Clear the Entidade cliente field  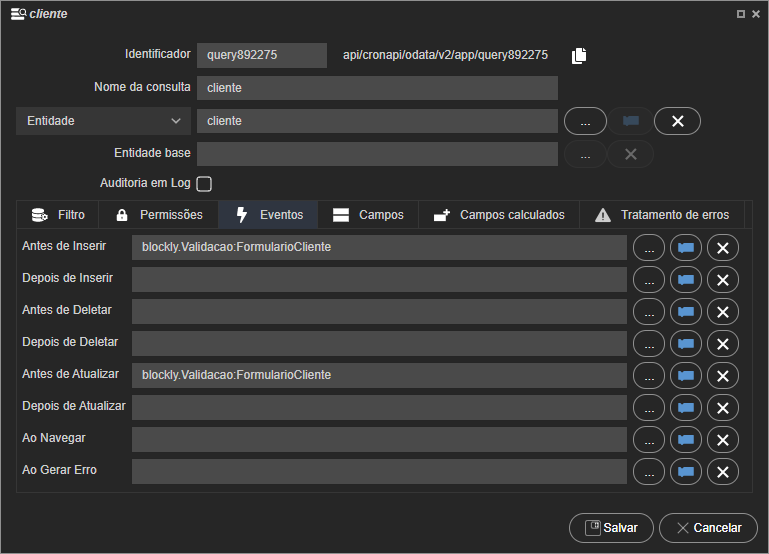677,121
